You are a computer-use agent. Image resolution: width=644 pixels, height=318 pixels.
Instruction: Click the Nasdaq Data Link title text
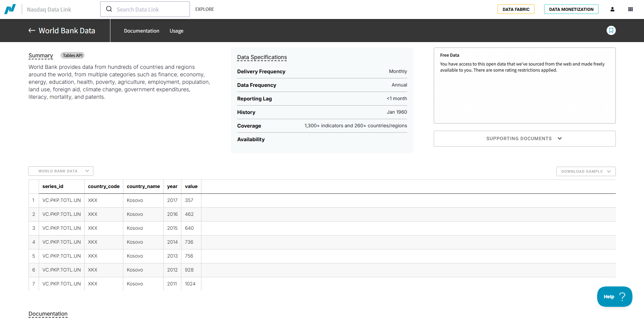[49, 10]
